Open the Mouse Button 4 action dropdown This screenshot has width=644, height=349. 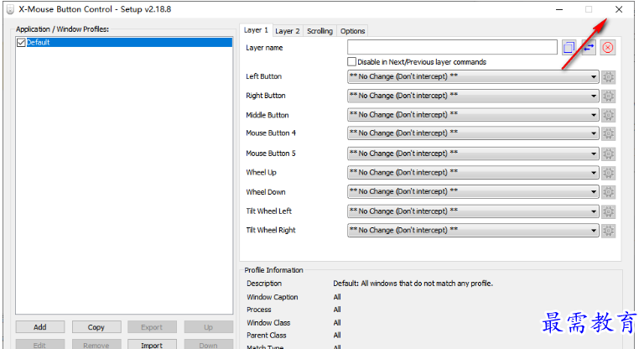pos(473,133)
